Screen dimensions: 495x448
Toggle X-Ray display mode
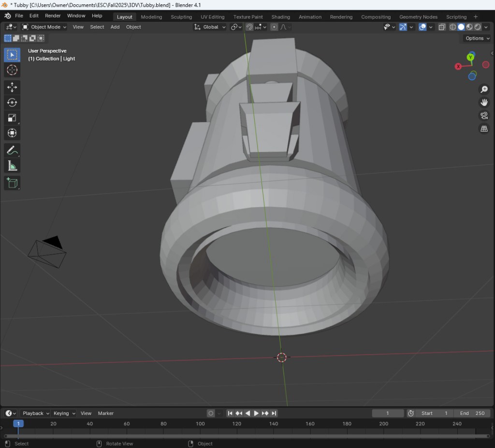[x=441, y=27]
